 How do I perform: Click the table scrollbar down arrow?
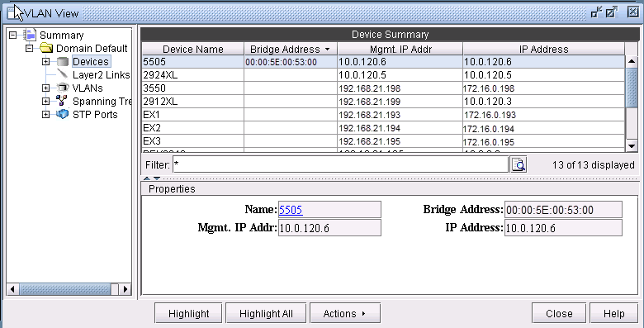click(x=632, y=145)
